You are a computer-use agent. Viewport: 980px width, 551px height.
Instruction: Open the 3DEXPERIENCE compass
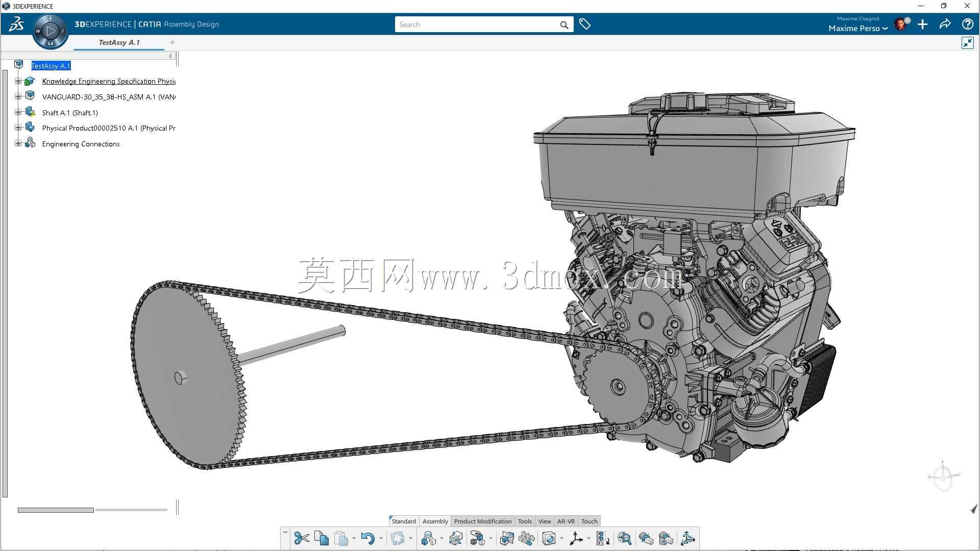click(x=50, y=31)
